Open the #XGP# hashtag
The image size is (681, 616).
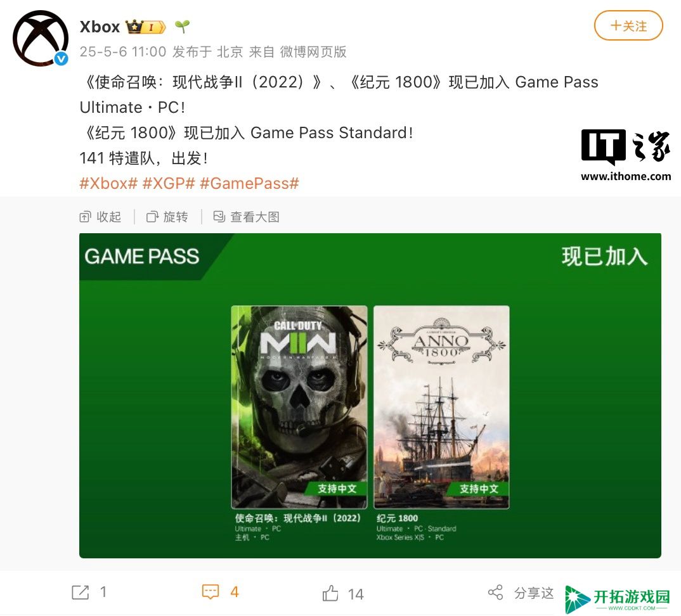[x=169, y=183]
